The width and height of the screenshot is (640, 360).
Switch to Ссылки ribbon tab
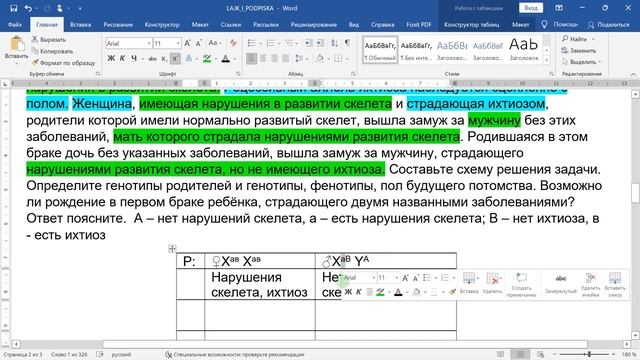pyautogui.click(x=231, y=24)
